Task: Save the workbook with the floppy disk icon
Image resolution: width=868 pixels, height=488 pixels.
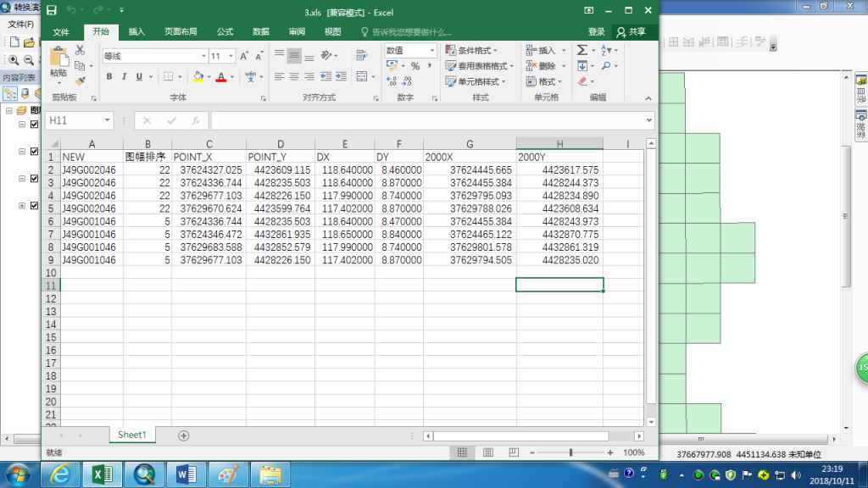Action: pyautogui.click(x=52, y=10)
